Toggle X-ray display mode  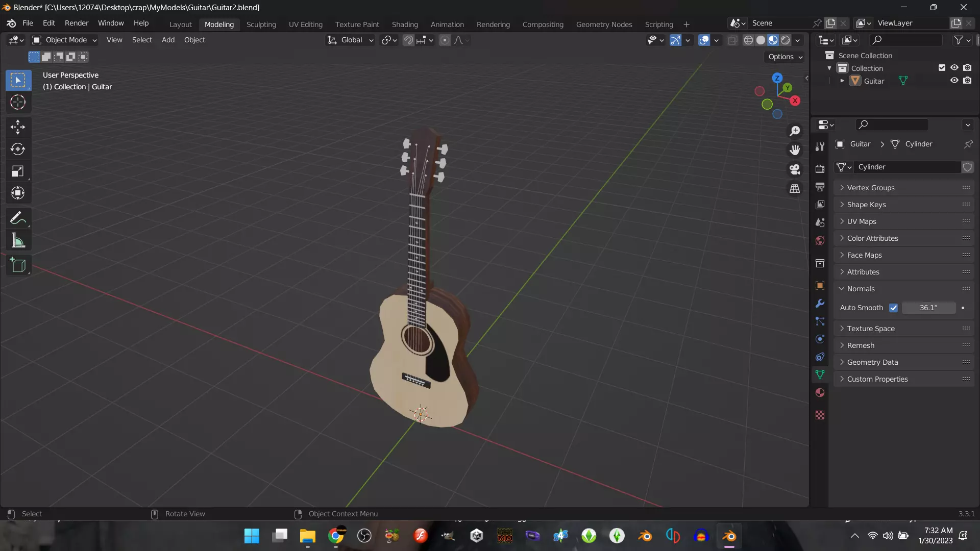[x=732, y=40]
